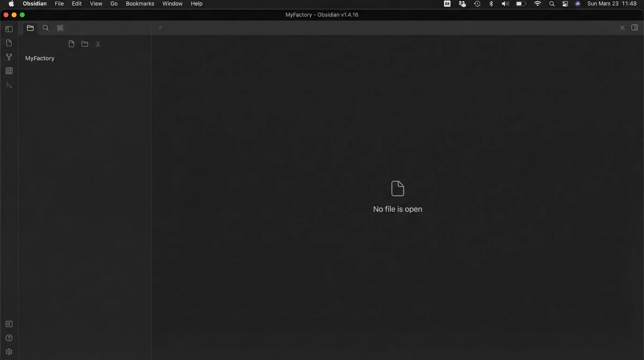
Task: Select the MyFactory vault title
Action: [x=40, y=58]
